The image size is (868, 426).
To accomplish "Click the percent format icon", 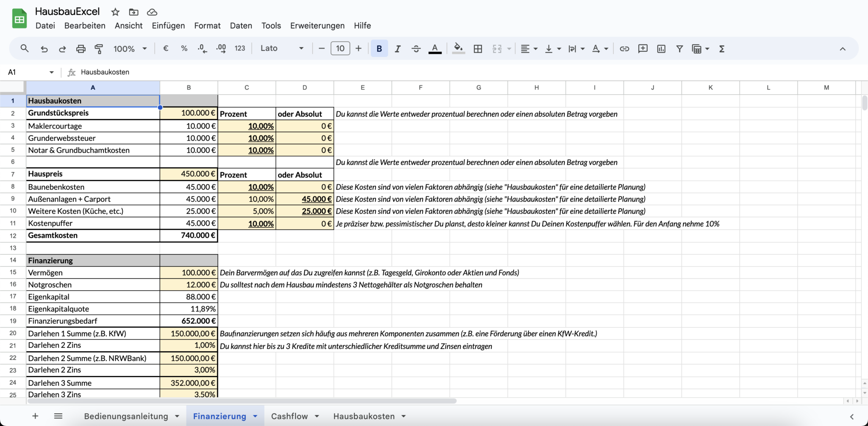I will [184, 48].
